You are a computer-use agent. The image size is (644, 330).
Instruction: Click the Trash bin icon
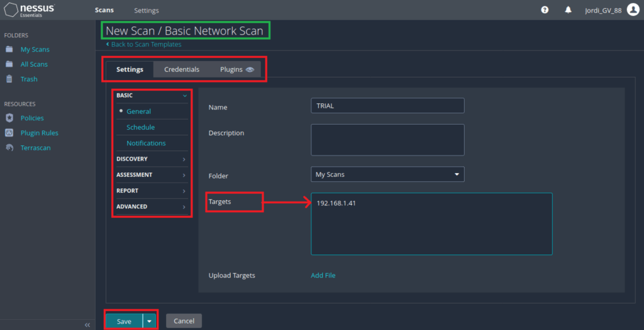(9, 79)
